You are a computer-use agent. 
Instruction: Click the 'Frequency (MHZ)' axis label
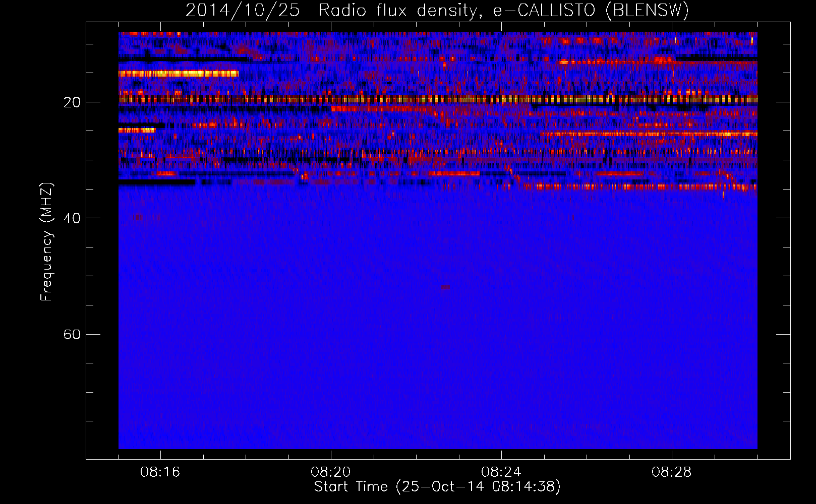[x=46, y=242]
